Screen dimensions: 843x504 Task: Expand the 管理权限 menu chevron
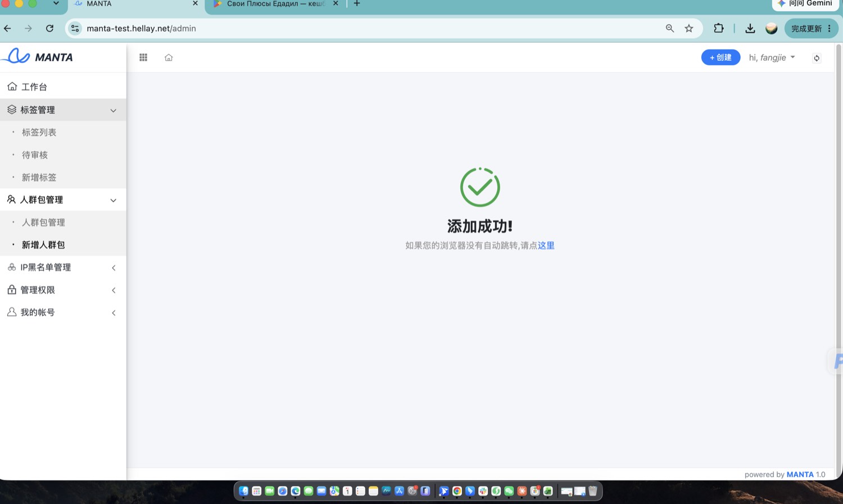coord(114,290)
